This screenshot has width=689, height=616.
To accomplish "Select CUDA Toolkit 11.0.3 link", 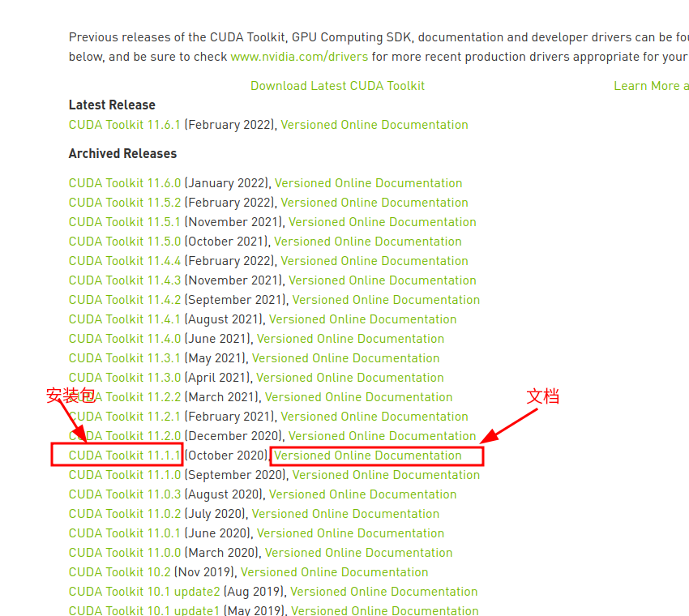I will (x=125, y=494).
